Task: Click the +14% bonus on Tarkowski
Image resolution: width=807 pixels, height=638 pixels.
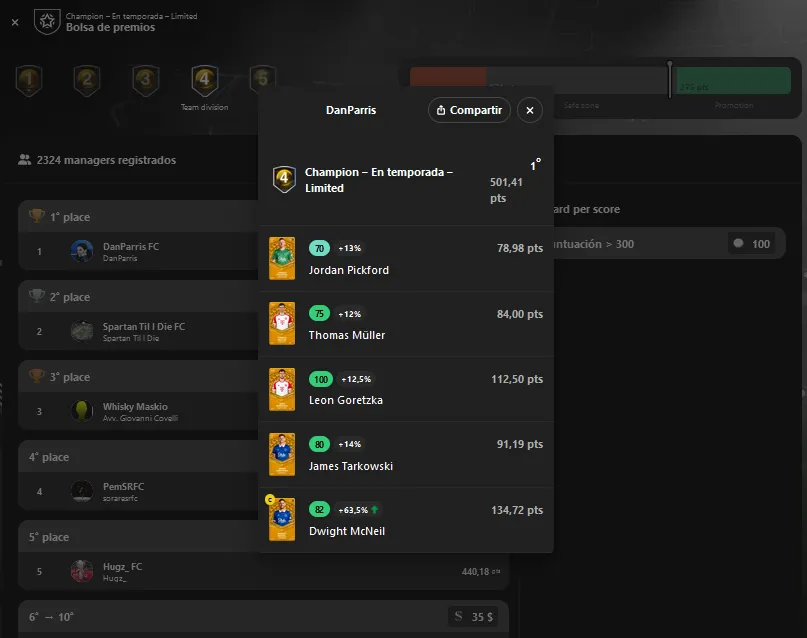Action: pyautogui.click(x=349, y=444)
